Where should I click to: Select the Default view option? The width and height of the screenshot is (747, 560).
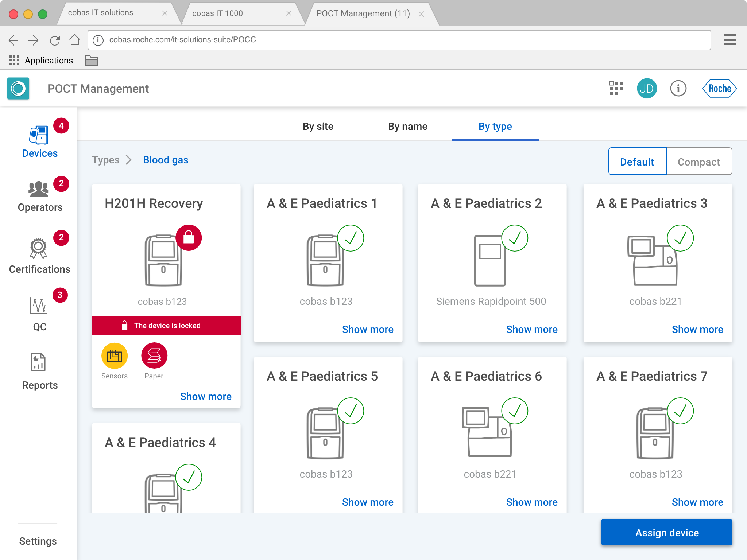(x=637, y=162)
